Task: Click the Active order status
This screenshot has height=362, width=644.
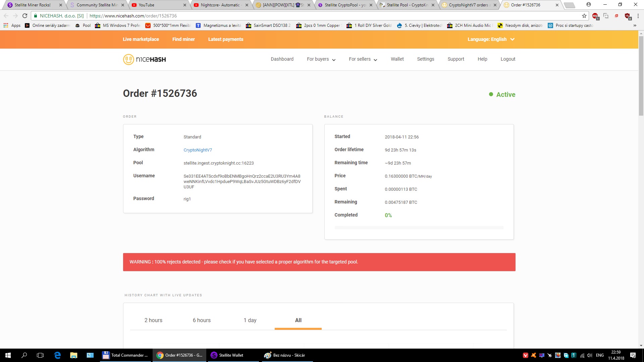Action: (x=502, y=95)
